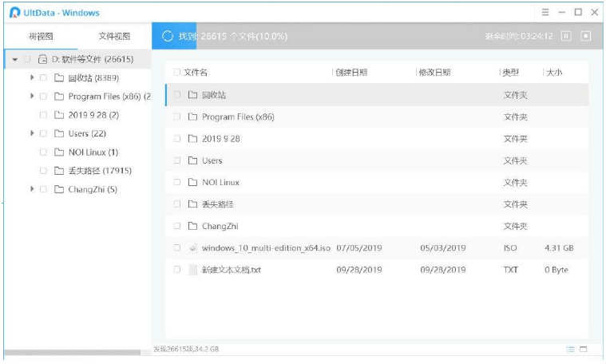Viewport: 606px width, 364px height.
Task: Switch to the 树视图 tab
Action: click(x=41, y=37)
